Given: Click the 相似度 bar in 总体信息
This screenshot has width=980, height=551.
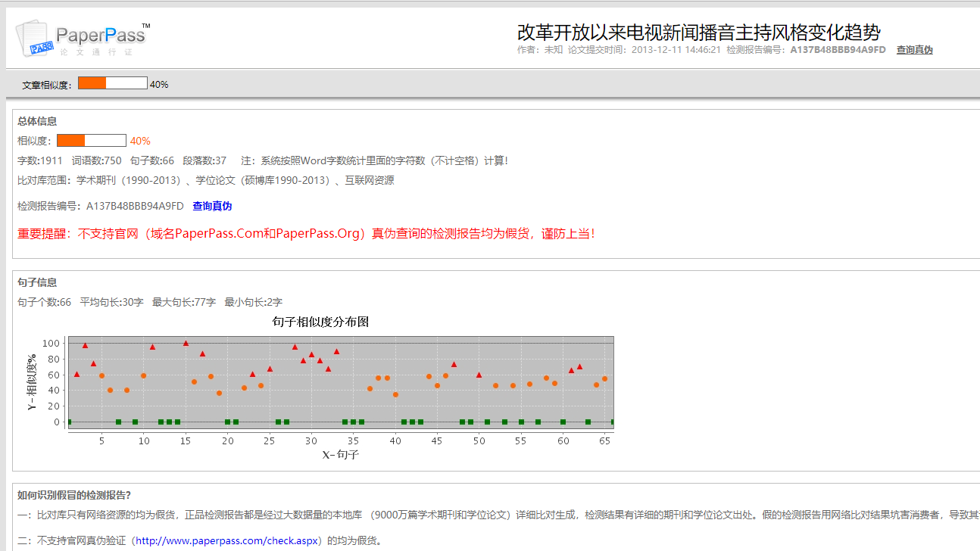Looking at the screenshot, I should pos(92,140).
